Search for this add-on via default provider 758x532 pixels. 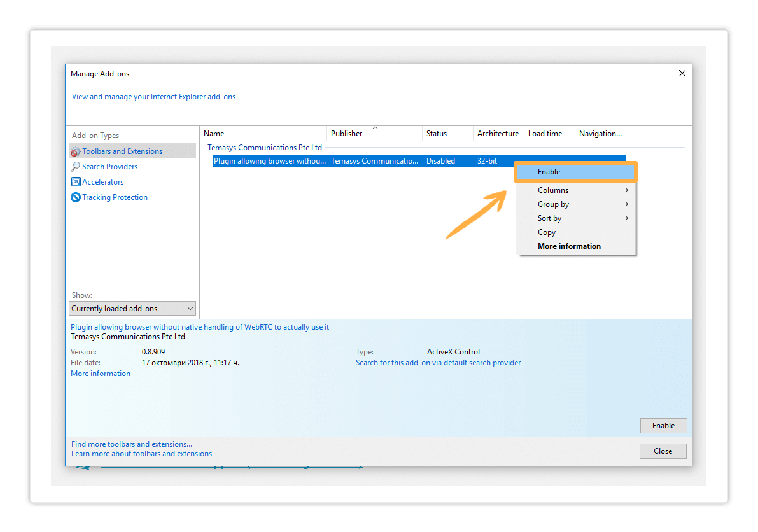438,363
